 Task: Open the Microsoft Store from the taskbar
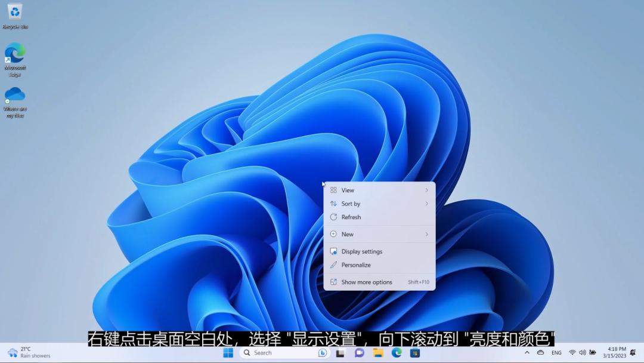(x=416, y=352)
